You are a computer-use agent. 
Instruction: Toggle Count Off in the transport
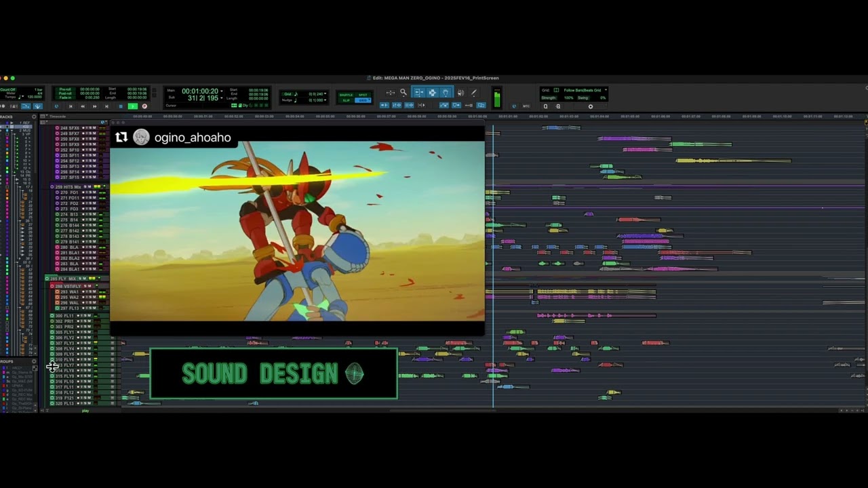click(x=7, y=89)
